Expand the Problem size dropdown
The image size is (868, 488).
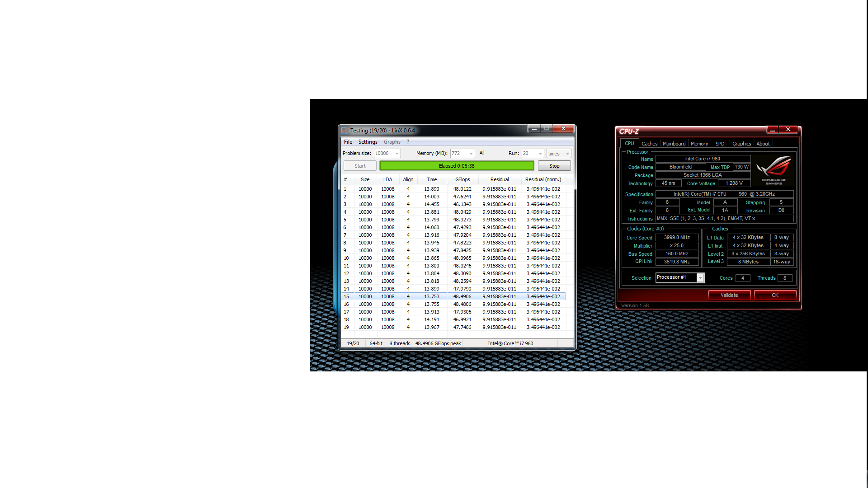(x=397, y=154)
